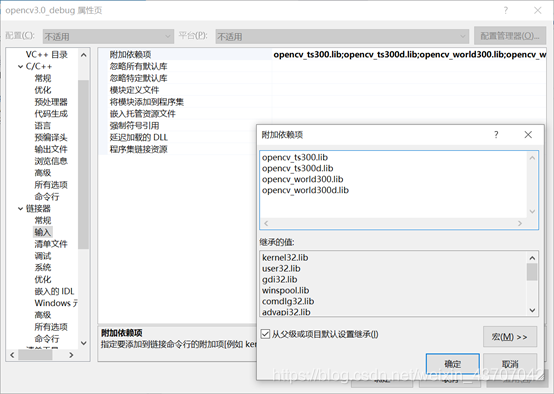Select 常规 under C/C++
The height and width of the screenshot is (394, 554).
[x=43, y=78]
